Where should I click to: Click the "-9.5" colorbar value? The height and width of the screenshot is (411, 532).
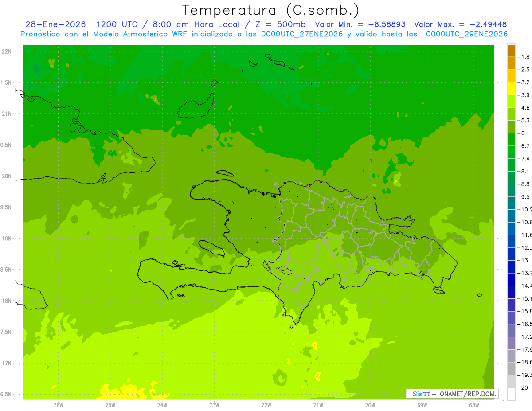(x=524, y=196)
